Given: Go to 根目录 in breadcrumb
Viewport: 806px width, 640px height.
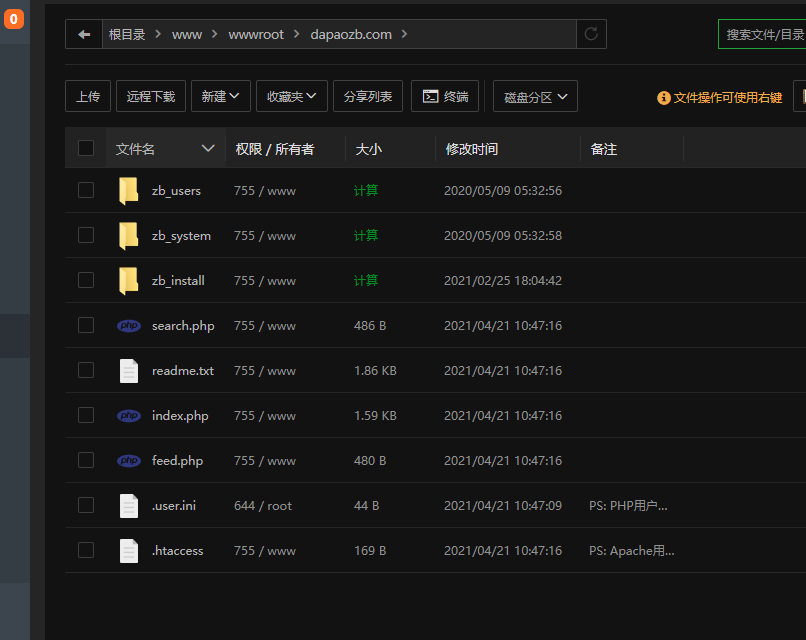Looking at the screenshot, I should 127,34.
